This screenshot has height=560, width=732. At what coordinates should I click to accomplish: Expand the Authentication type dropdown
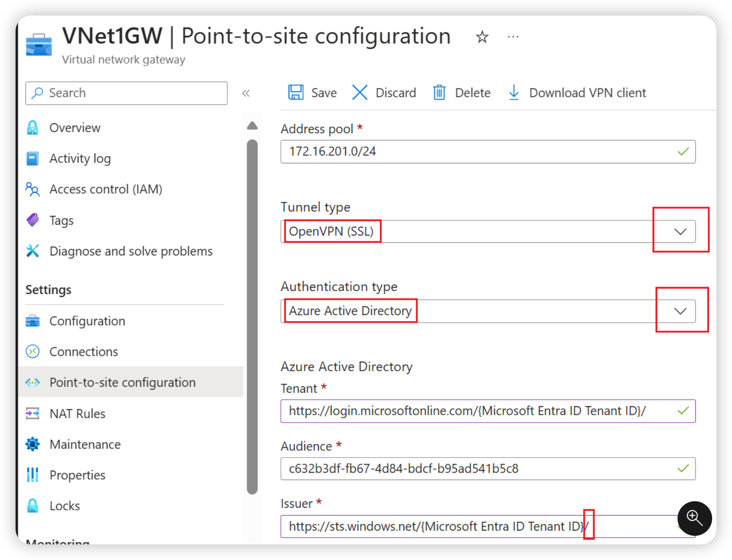pyautogui.click(x=680, y=311)
